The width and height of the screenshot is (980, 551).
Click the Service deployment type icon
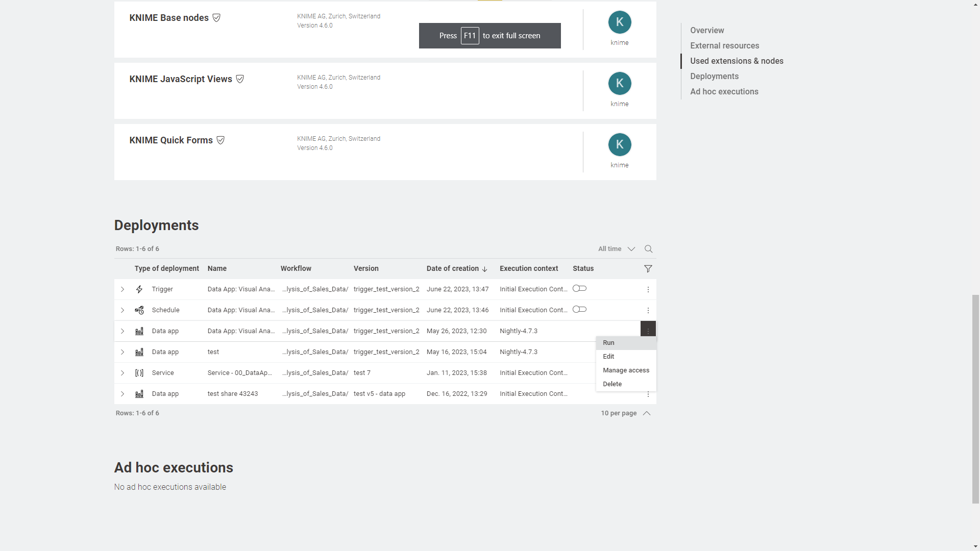[139, 373]
